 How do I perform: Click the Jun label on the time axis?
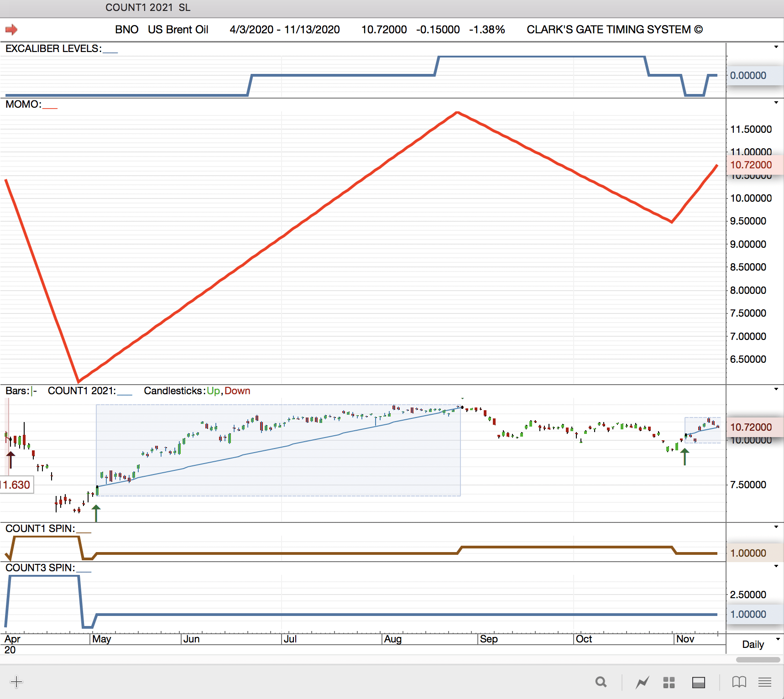click(192, 639)
